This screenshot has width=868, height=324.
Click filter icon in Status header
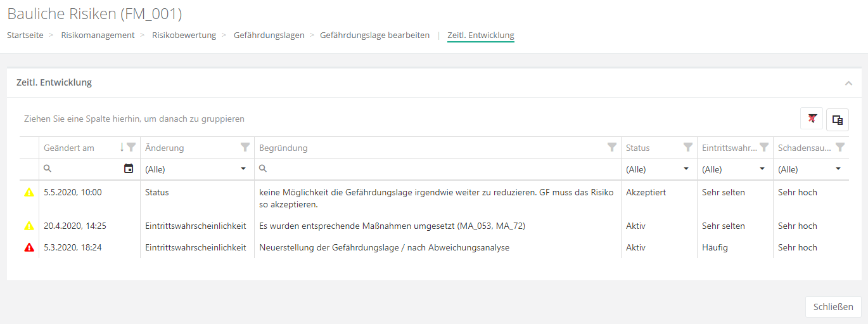(687, 147)
